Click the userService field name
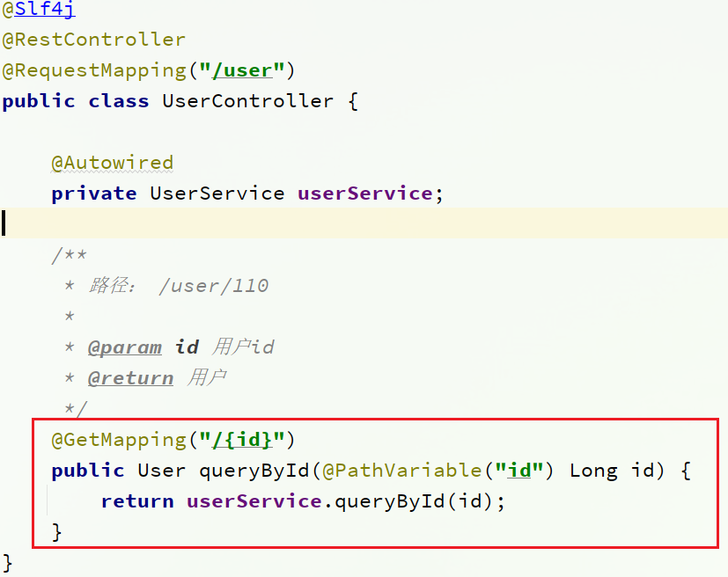Viewport: 728px width, 577px height. pos(365,193)
